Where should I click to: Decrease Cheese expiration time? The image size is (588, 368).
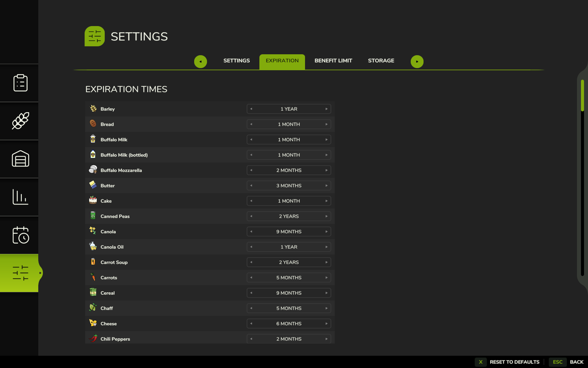pos(251,324)
